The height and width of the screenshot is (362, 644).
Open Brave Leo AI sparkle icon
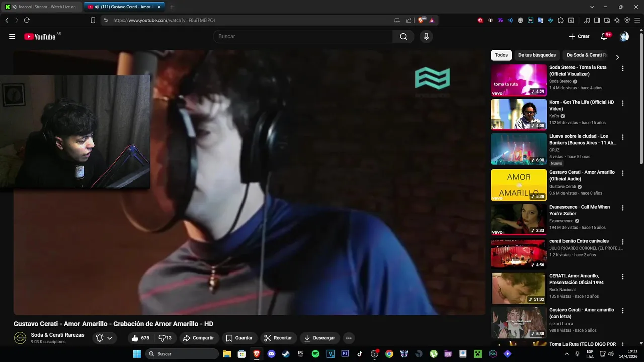pos(617,20)
